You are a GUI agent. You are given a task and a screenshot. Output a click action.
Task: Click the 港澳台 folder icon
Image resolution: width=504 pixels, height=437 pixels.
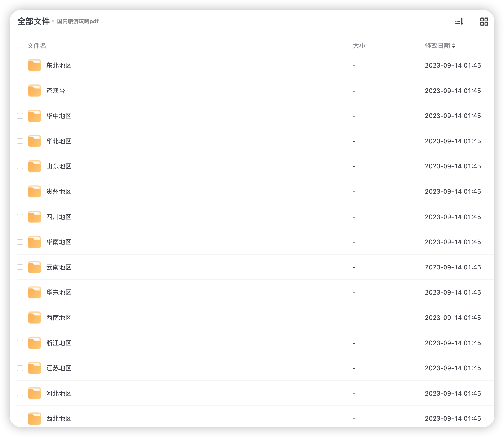[34, 91]
